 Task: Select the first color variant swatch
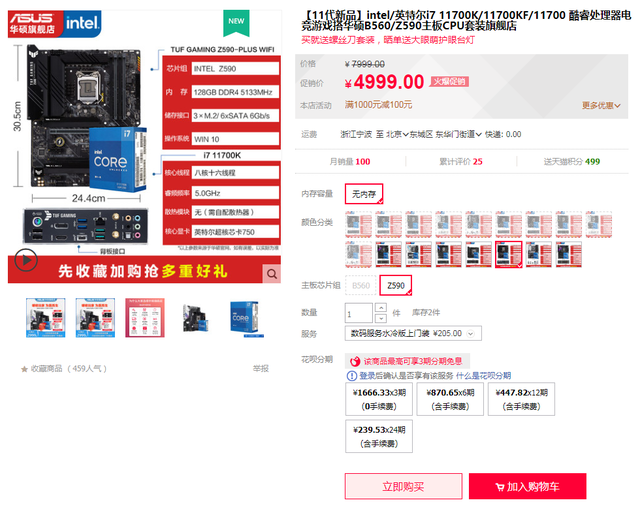coord(358,224)
